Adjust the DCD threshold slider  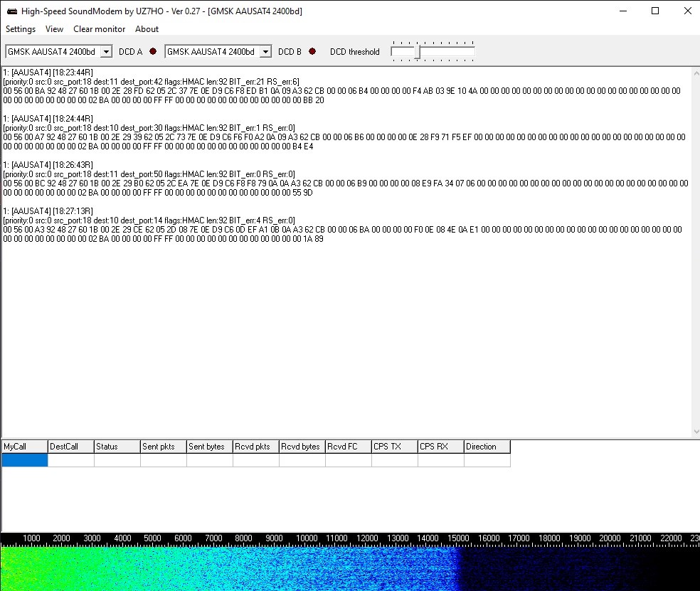click(415, 51)
